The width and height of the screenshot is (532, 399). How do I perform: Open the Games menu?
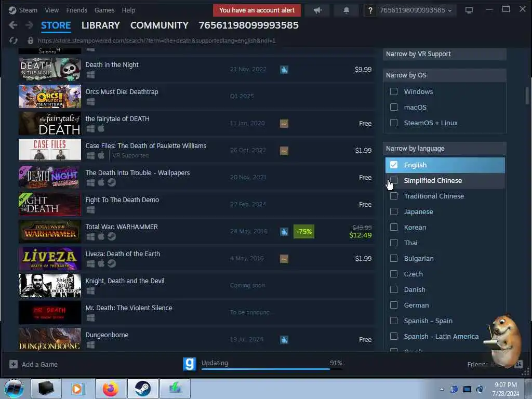[x=104, y=10]
